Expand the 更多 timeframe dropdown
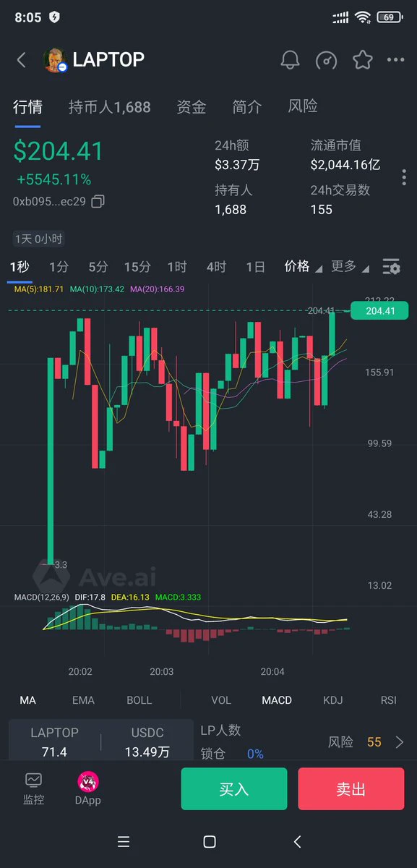Viewport: 417px width, 868px height. (x=350, y=266)
